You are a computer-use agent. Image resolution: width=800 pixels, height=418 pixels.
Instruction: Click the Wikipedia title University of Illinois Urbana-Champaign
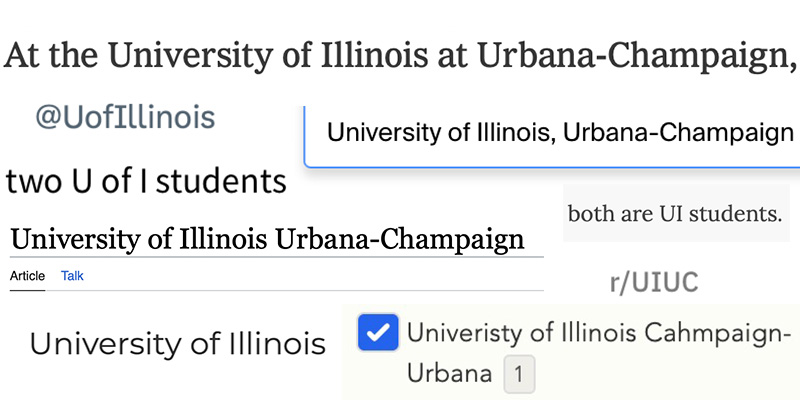click(267, 239)
